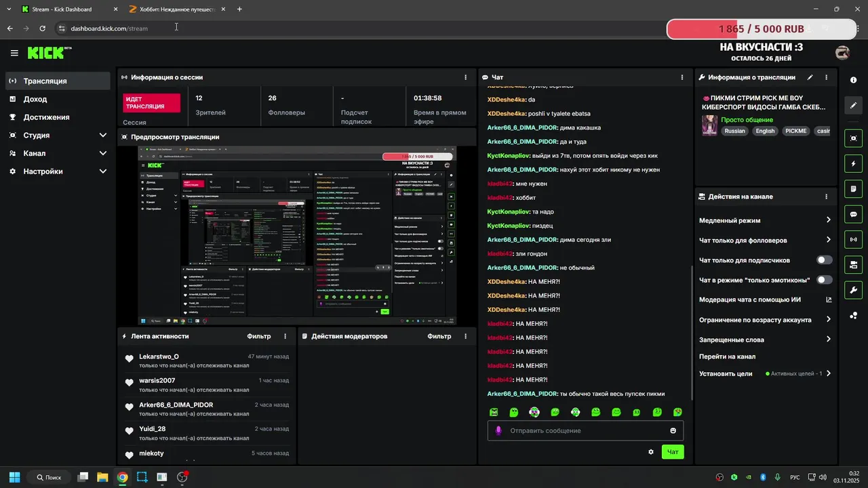Click Фильтр in Действия модераторов

[439, 336]
